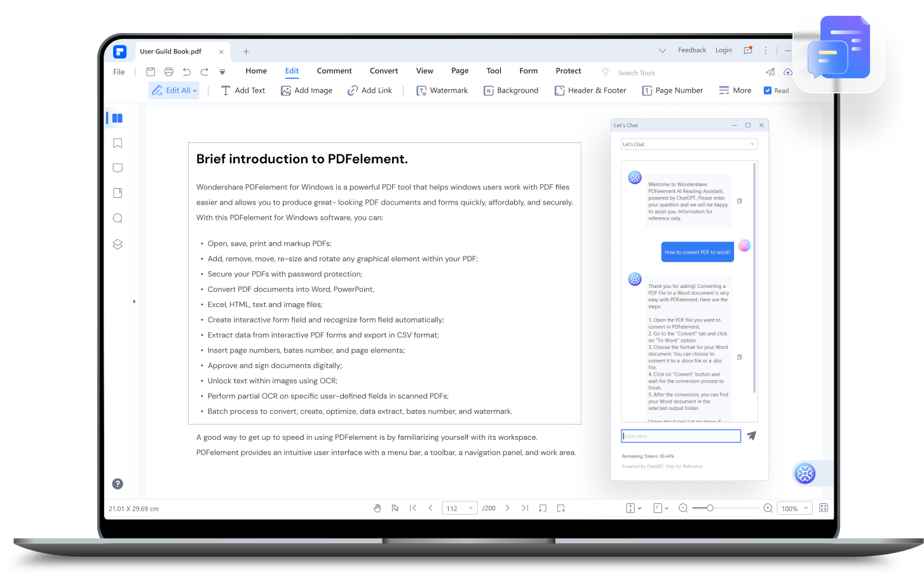
Task: Click the Feedback link
Action: (x=692, y=50)
